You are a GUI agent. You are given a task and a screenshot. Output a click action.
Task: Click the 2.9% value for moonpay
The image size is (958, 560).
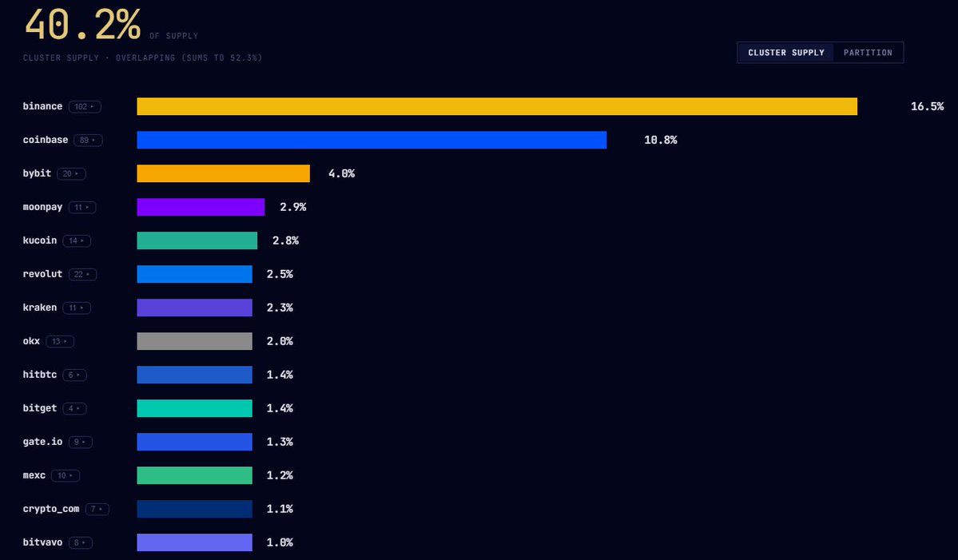(x=292, y=207)
